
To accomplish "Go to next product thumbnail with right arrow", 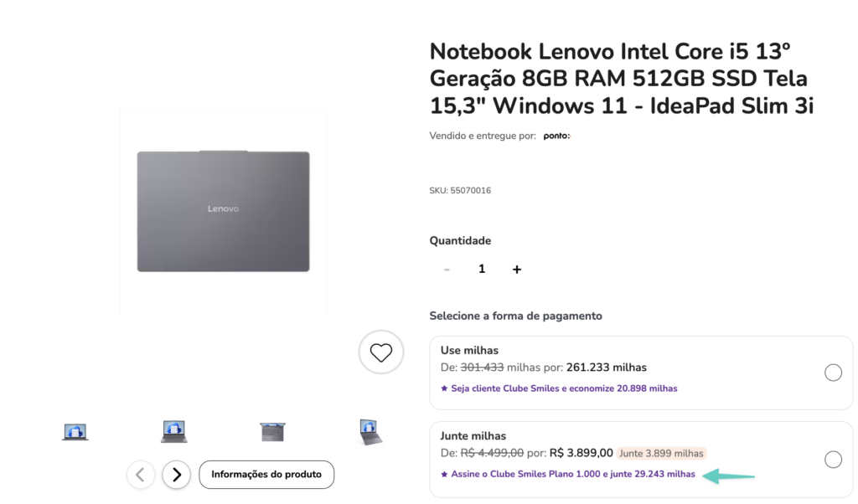I will coord(176,475).
